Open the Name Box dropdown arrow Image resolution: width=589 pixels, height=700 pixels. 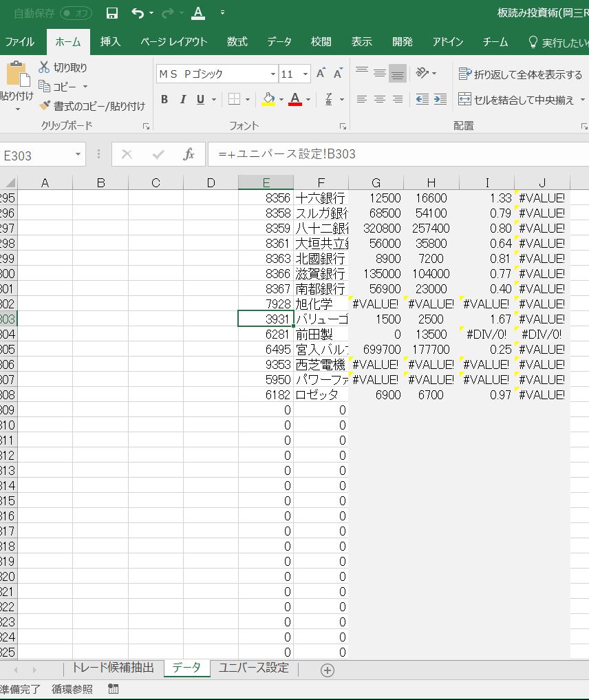78,155
